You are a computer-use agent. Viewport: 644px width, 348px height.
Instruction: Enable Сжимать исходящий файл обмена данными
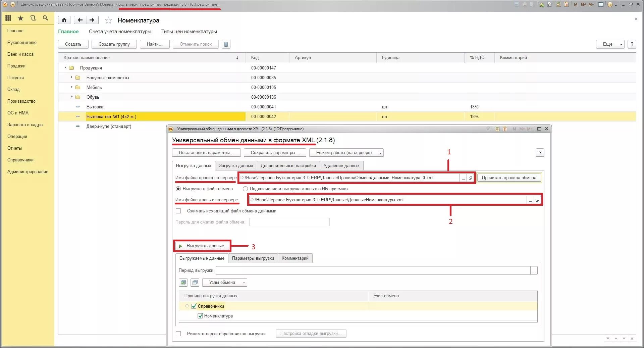click(x=178, y=211)
